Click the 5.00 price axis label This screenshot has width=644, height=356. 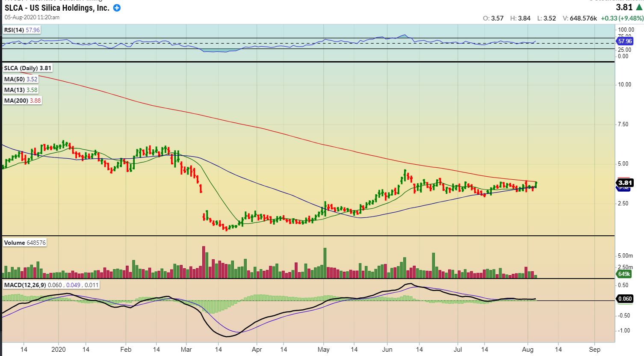[x=624, y=163]
